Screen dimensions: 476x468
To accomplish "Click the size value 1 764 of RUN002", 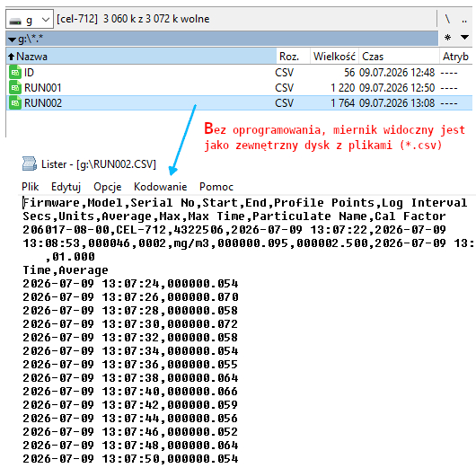I will tap(342, 103).
